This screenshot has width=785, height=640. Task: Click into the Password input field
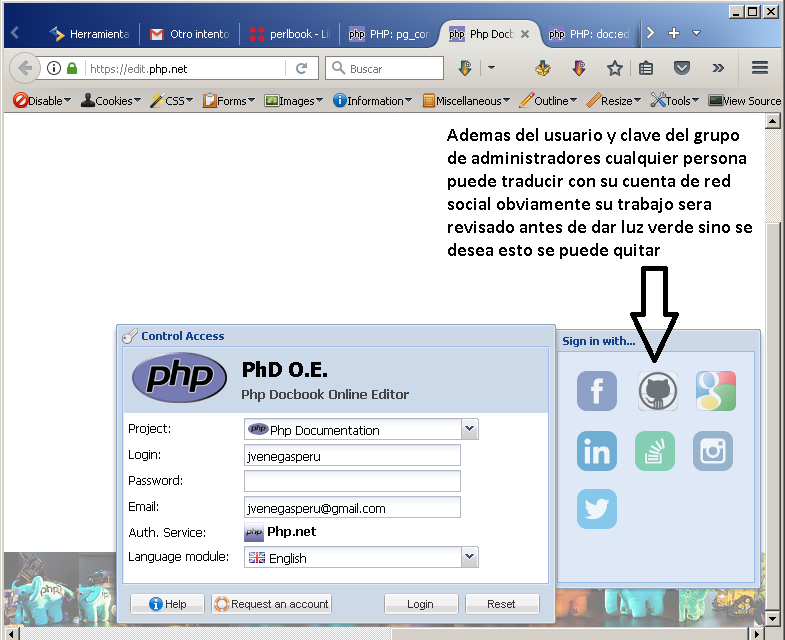click(352, 481)
